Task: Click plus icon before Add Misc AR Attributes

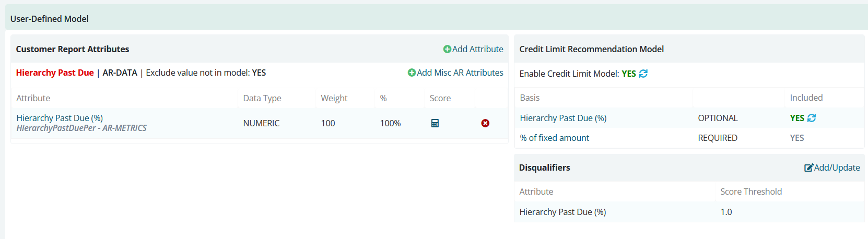Action: (x=412, y=73)
